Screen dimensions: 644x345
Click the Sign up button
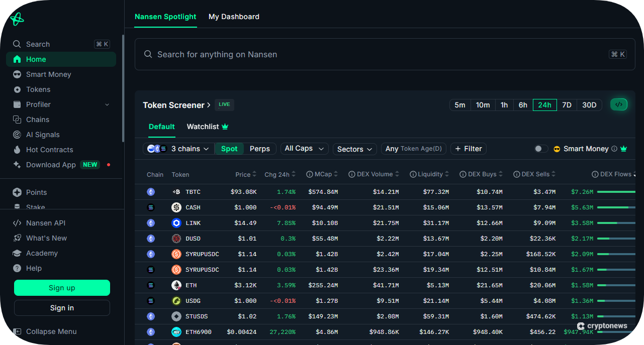coord(62,288)
